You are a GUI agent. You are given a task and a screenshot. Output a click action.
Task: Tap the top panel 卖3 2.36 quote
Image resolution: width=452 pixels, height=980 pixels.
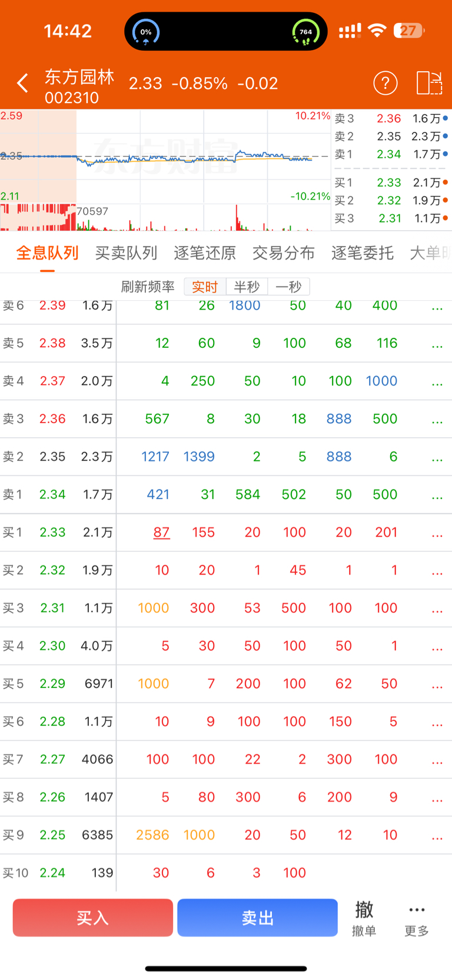pyautogui.click(x=391, y=118)
